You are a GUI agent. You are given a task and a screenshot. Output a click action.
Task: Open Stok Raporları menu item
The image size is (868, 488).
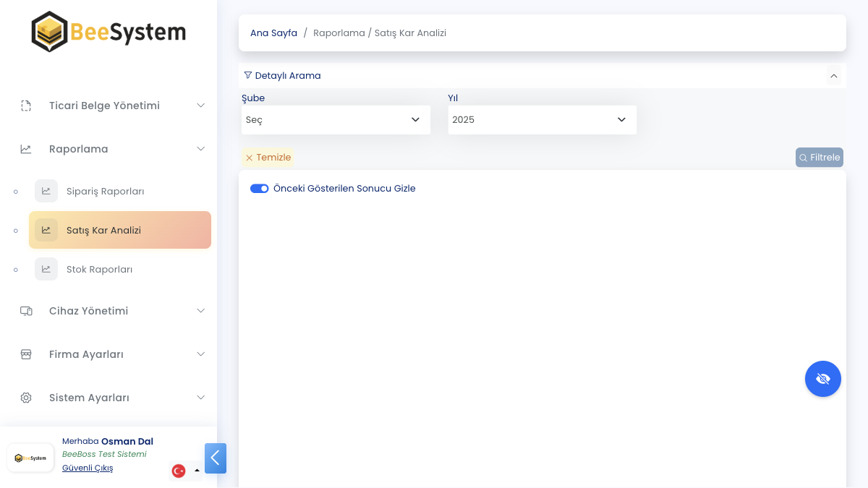99,270
